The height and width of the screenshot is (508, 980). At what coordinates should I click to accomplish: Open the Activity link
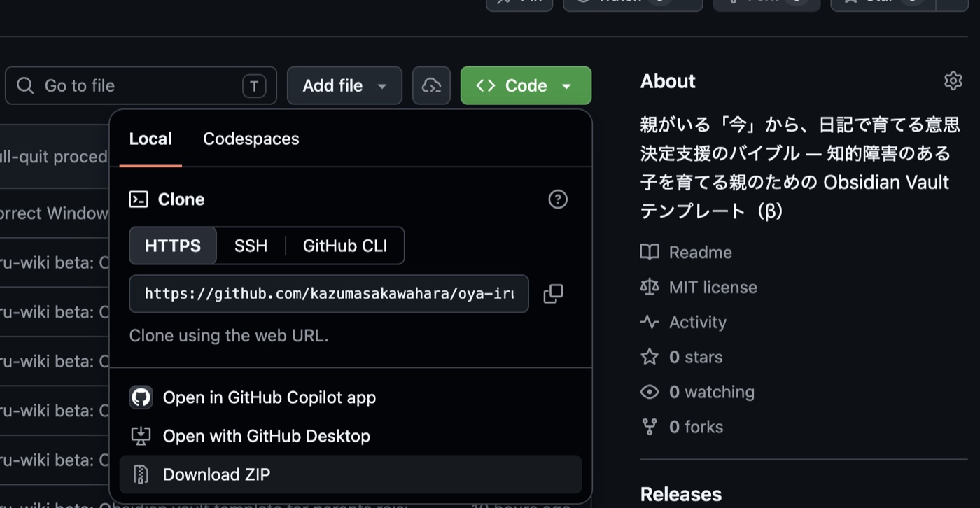(697, 322)
